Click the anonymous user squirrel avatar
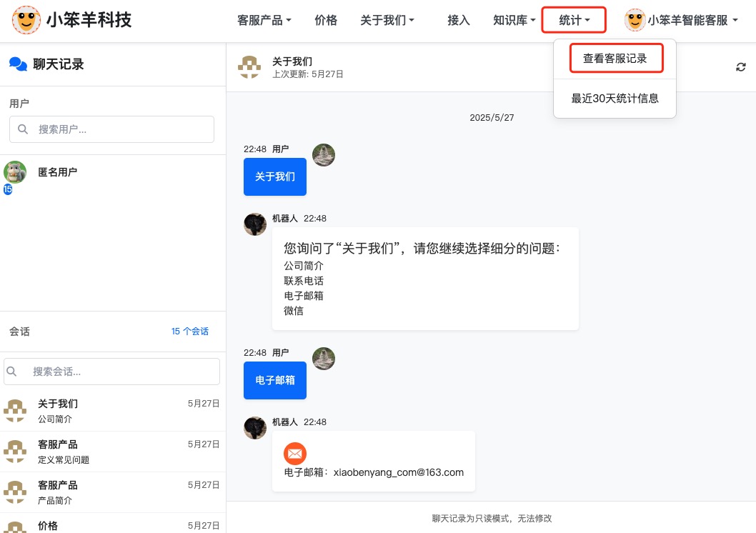Viewport: 756px width, 533px height. pos(15,172)
